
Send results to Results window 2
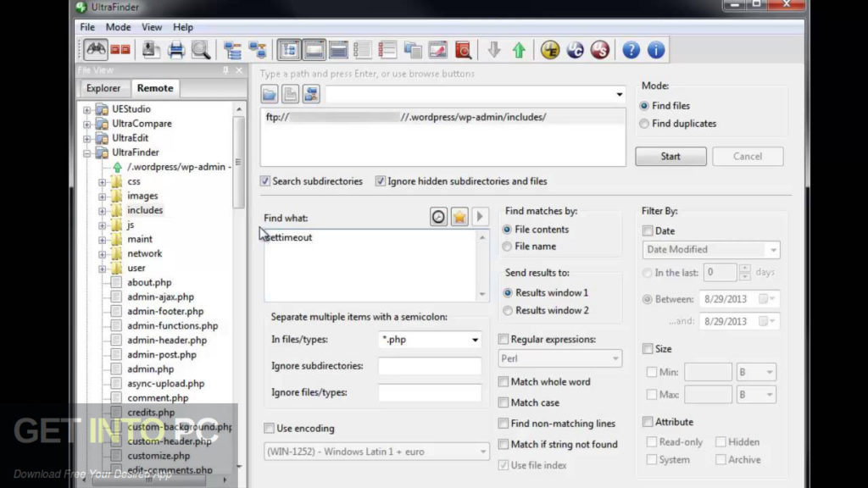[508, 311]
